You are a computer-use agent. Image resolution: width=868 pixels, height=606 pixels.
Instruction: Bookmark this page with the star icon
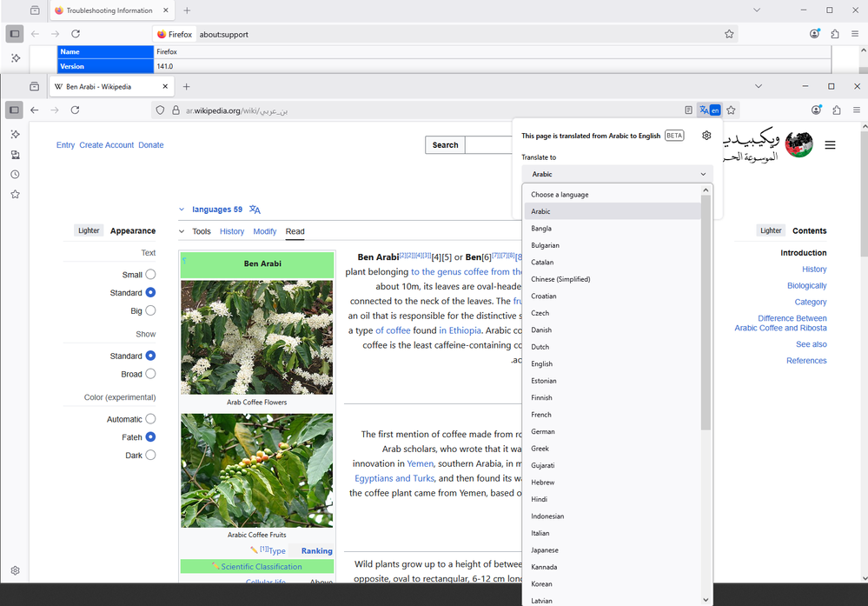[x=731, y=110]
